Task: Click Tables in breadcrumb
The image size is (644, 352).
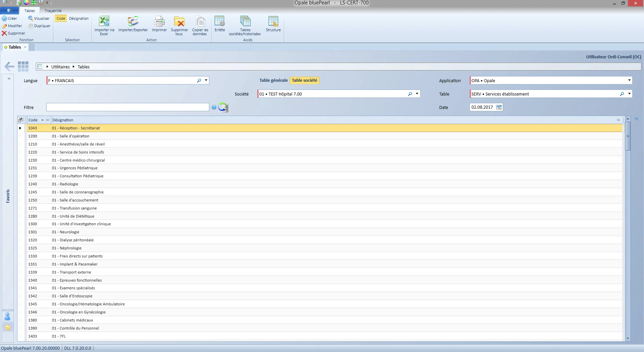Action: pos(84,67)
